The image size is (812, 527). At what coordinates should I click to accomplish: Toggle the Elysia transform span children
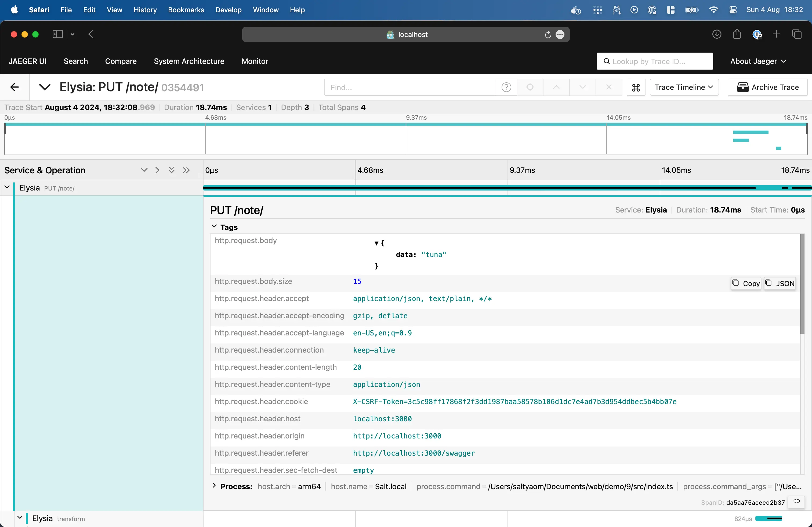tap(20, 518)
